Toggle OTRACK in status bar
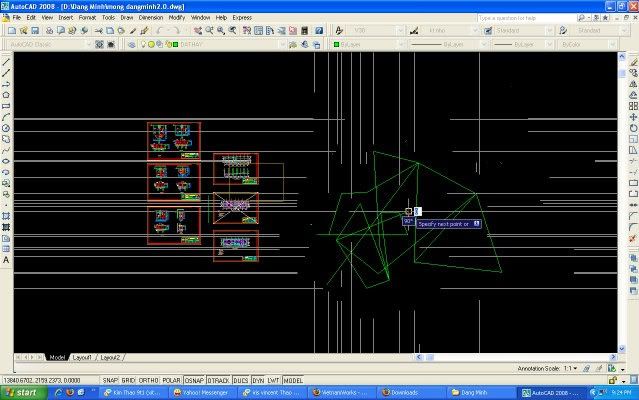The width and height of the screenshot is (639, 400). 218,380
